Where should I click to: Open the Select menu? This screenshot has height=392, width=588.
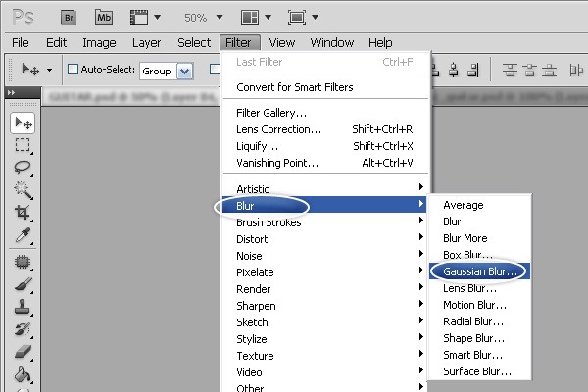194,43
